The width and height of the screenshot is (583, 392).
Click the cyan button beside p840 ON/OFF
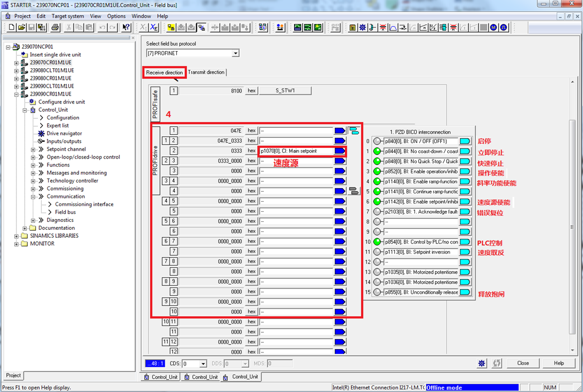[x=465, y=141]
